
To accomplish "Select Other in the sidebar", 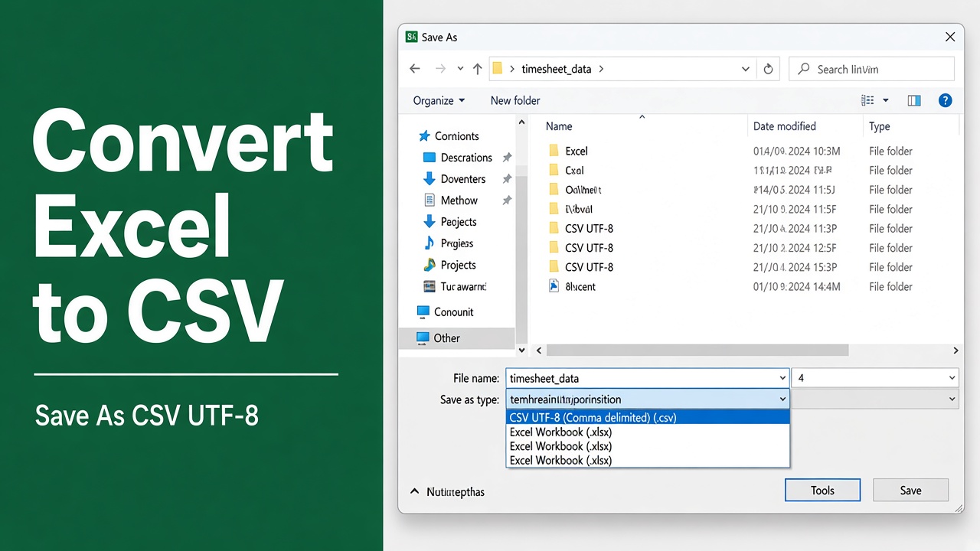I will [458, 338].
